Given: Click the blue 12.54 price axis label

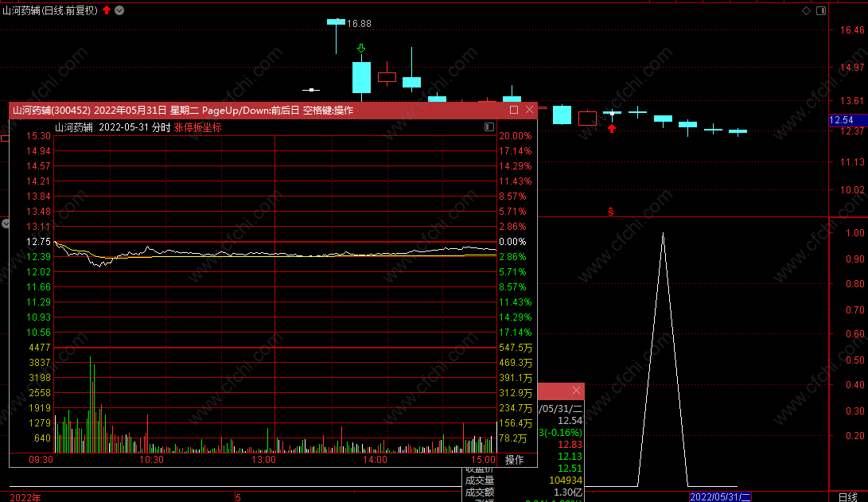Looking at the screenshot, I should [x=842, y=120].
